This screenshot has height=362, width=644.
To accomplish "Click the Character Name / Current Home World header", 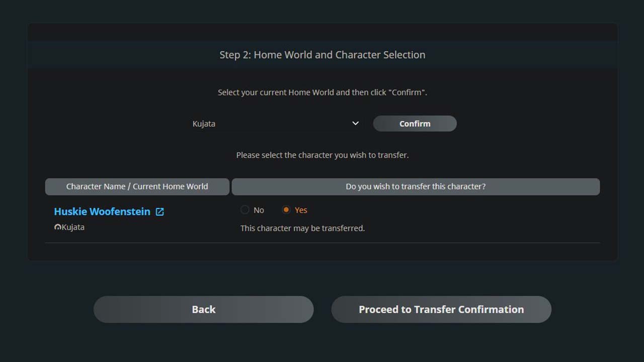I will 137,187.
